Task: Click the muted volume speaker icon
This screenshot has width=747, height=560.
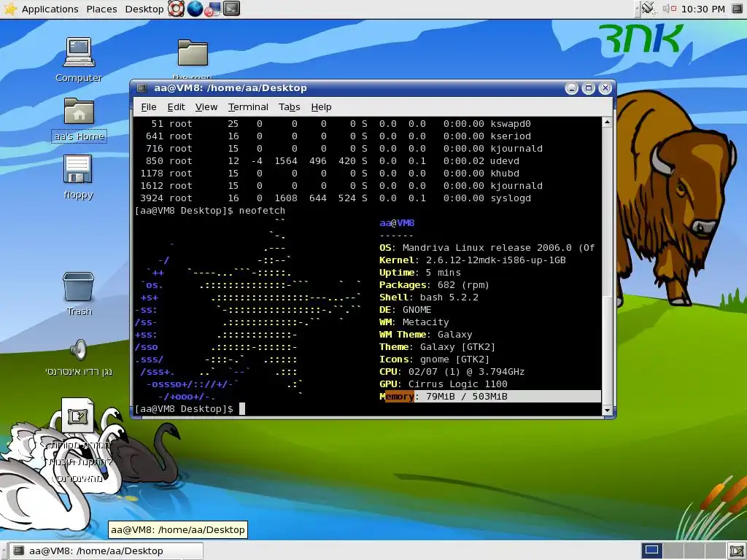Action: pos(670,9)
